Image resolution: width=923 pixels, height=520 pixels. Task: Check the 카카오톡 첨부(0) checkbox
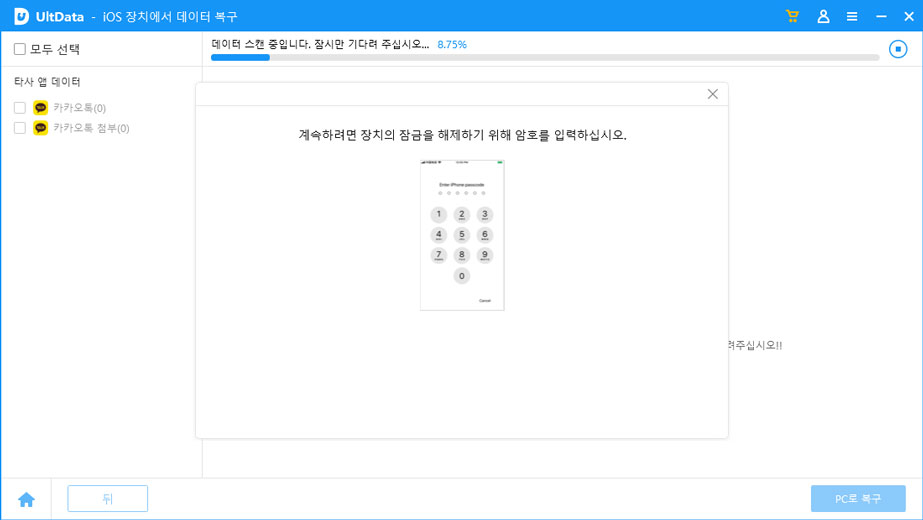(20, 128)
